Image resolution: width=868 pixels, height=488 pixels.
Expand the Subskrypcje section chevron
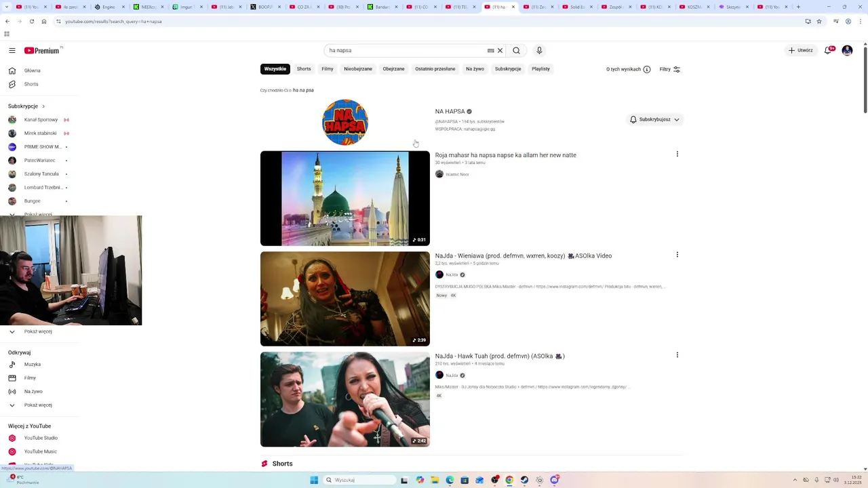43,106
